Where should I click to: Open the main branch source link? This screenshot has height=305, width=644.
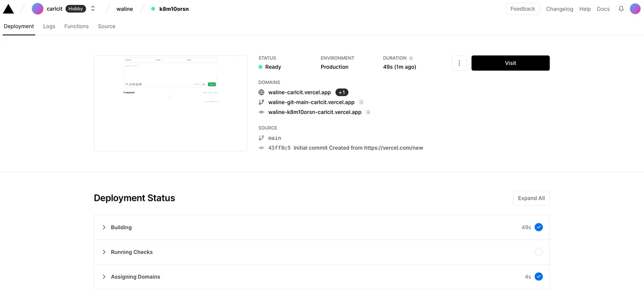tap(275, 138)
